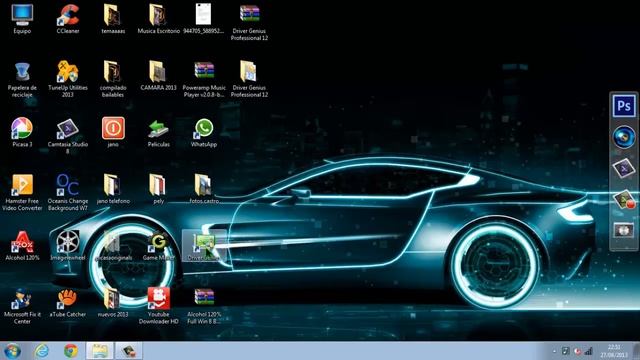
Task: Open the taskbar clock and date
Action: tap(614, 351)
